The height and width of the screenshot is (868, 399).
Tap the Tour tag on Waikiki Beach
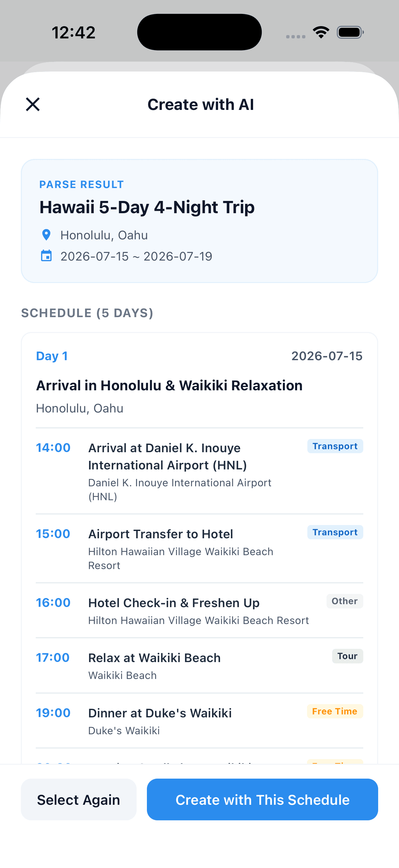pos(347,656)
